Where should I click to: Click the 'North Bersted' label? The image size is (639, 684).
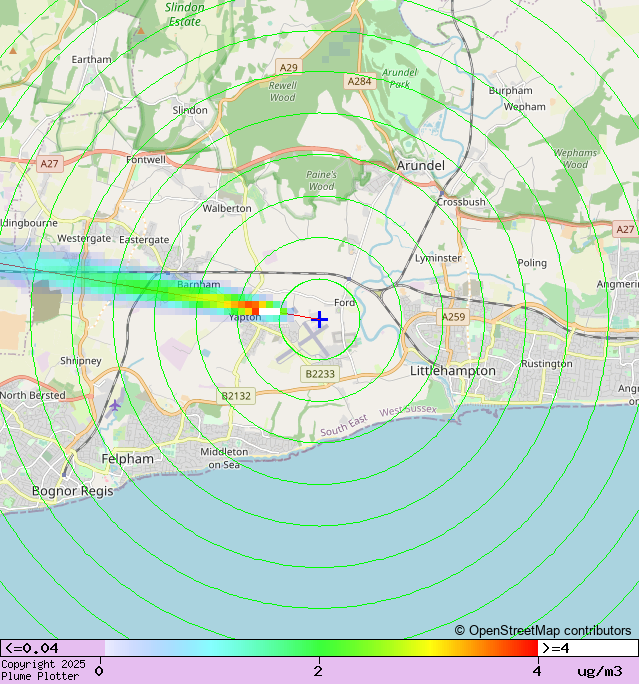33,395
